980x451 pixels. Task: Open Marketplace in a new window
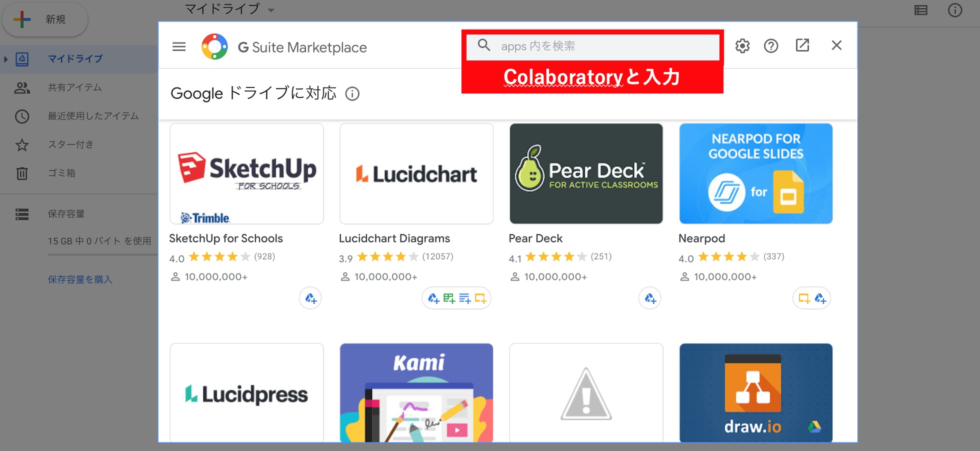tap(802, 45)
